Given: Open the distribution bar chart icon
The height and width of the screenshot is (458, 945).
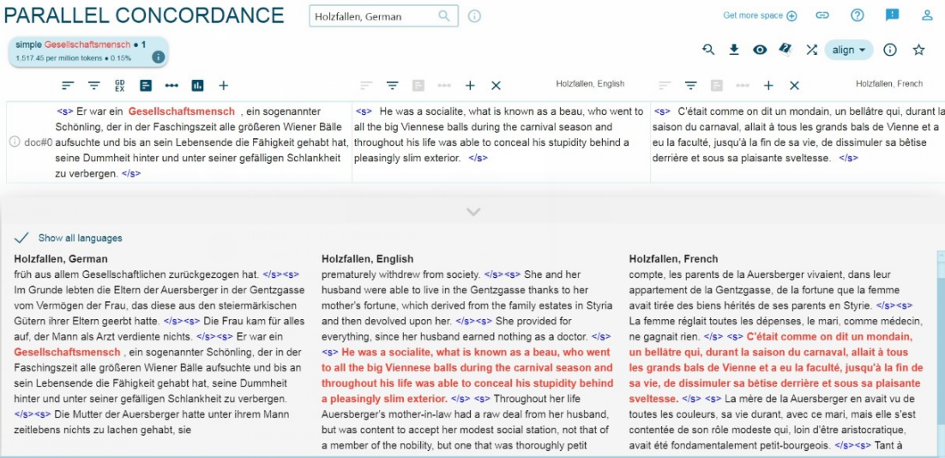Looking at the screenshot, I should 197,86.
